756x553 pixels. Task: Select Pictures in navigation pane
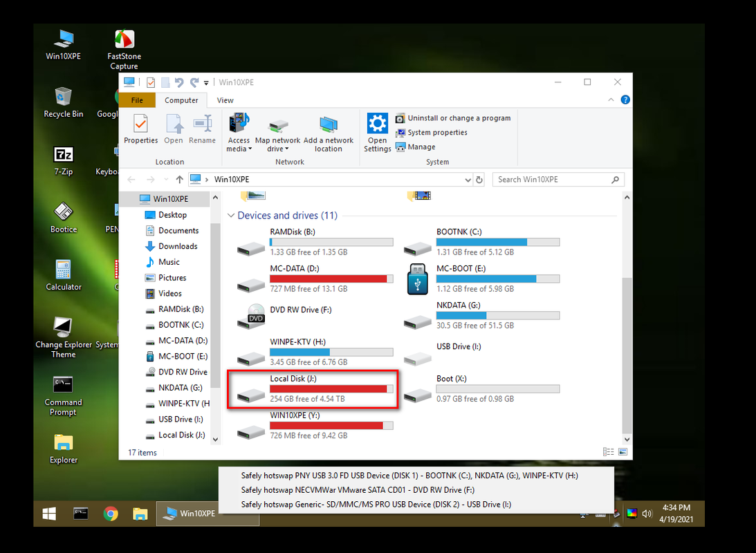[x=172, y=278]
